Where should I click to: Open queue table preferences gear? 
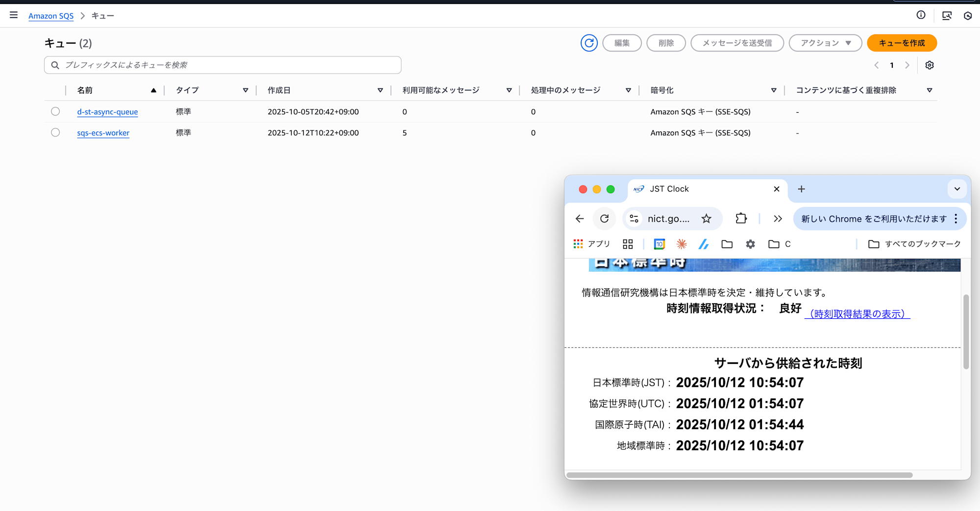[x=930, y=65]
